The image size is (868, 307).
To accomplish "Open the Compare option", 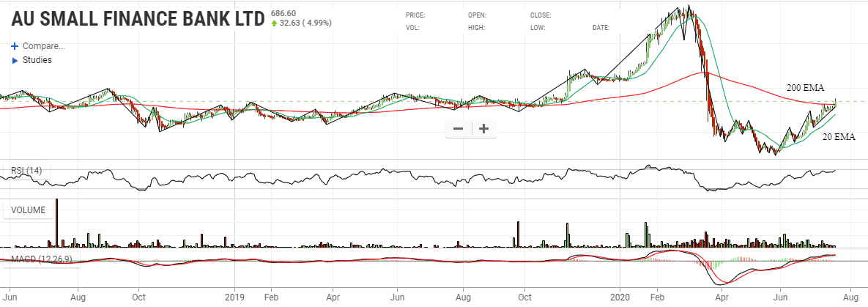I will pos(44,46).
